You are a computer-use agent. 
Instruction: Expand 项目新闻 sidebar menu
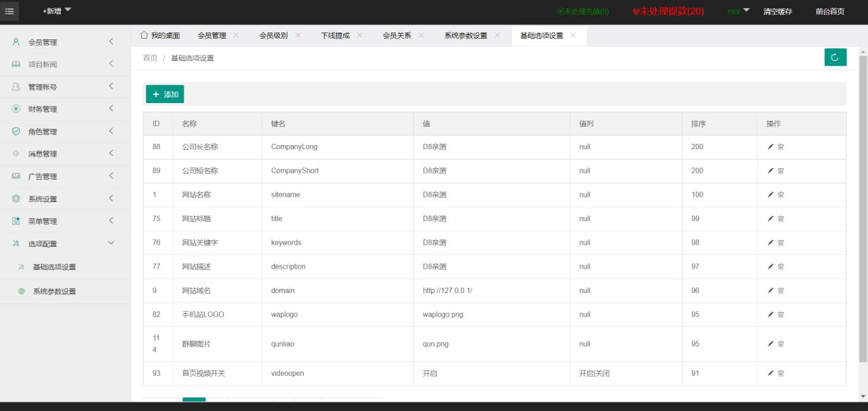coord(65,64)
